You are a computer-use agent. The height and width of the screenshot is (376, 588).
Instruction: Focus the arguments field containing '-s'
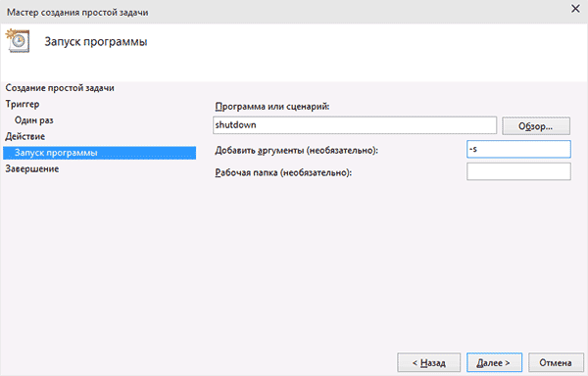click(518, 149)
